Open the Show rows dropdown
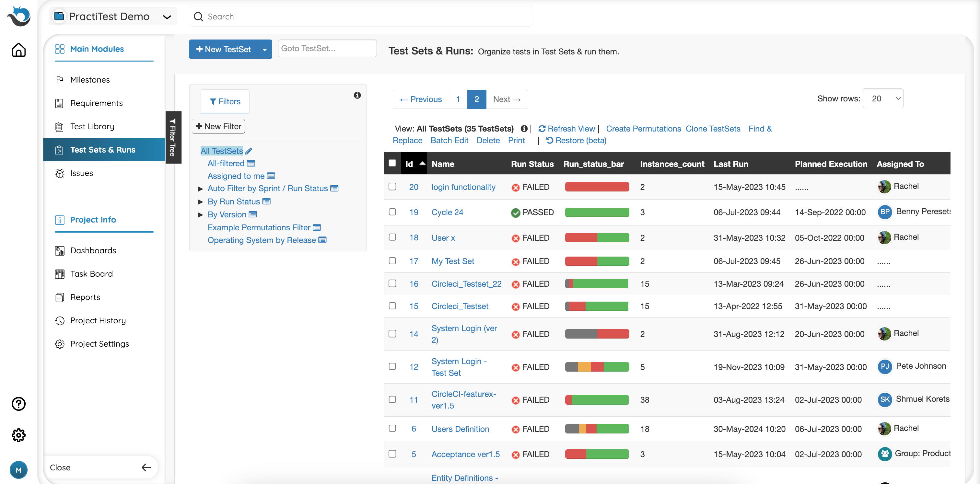980x484 pixels. (882, 98)
